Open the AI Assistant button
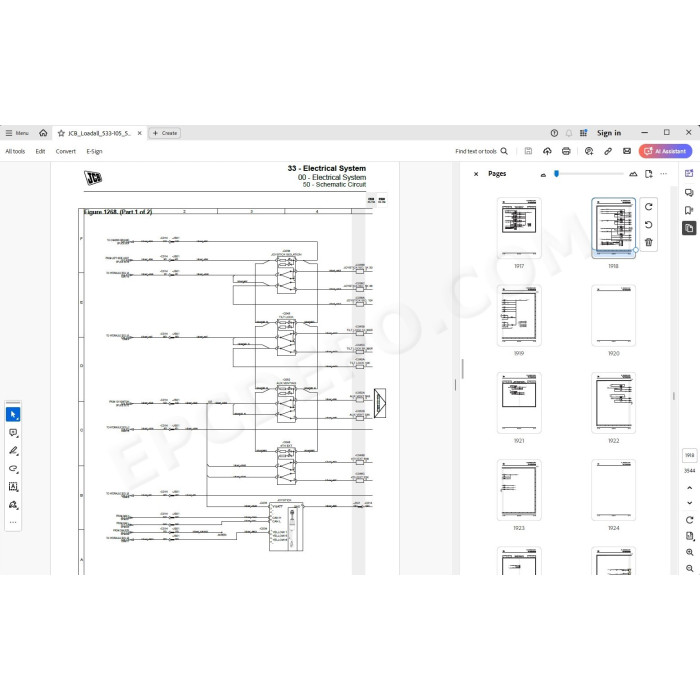The width and height of the screenshot is (700, 700). coord(665,151)
